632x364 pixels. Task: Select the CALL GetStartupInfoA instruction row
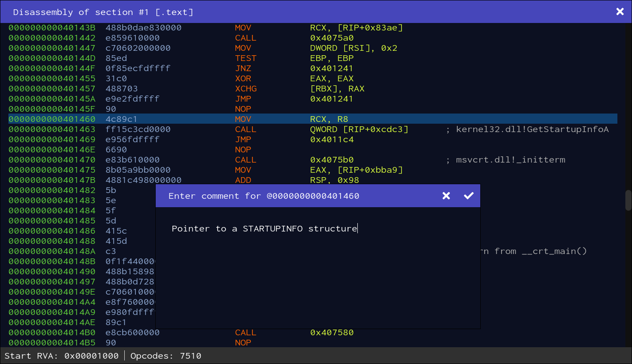pos(313,129)
